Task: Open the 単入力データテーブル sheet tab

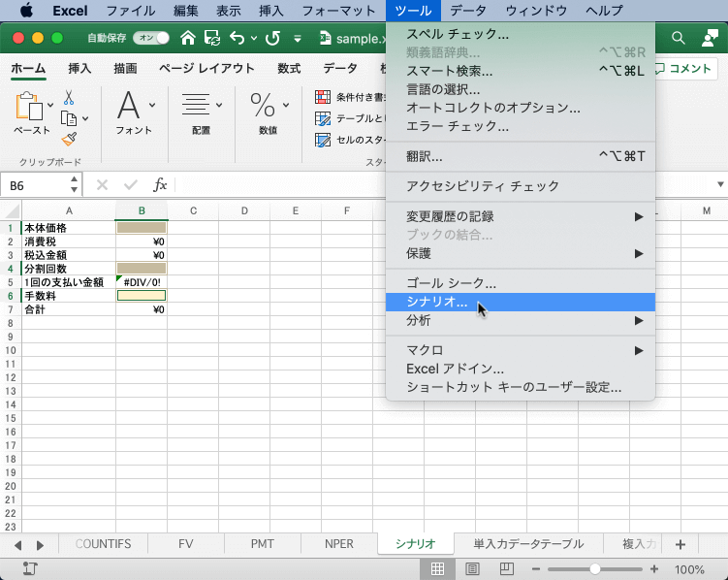Action: 528,544
